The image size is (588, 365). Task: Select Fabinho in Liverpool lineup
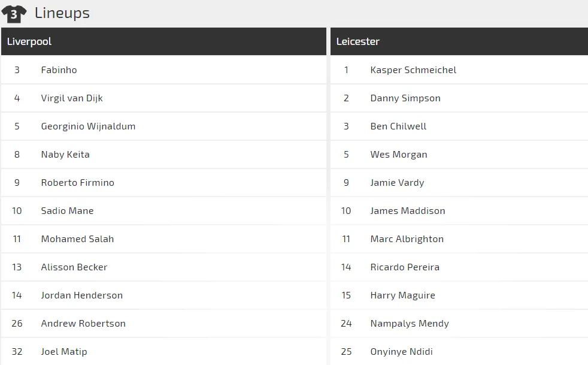tap(59, 70)
